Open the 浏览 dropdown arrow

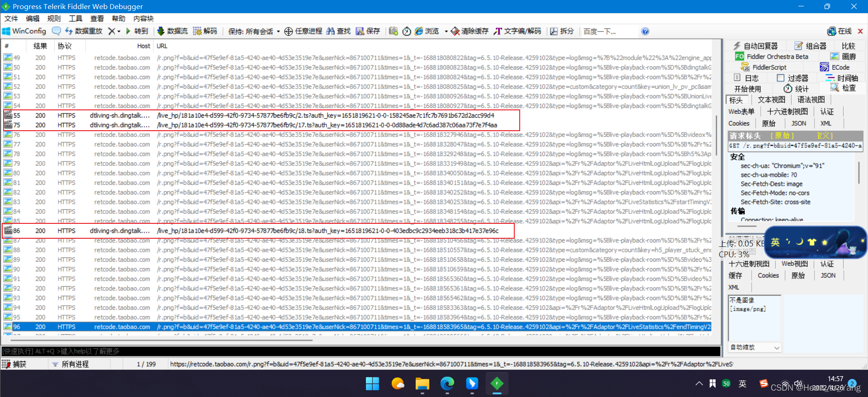pos(446,31)
